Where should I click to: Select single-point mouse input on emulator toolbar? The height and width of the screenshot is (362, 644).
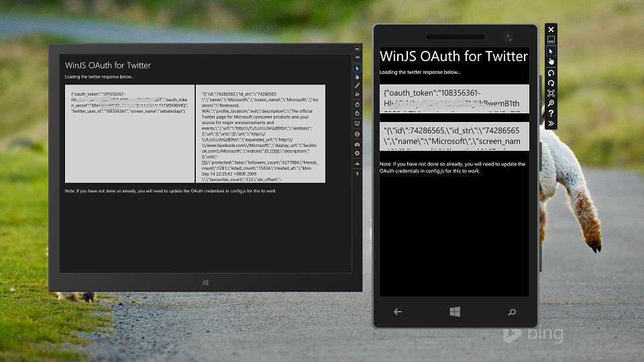click(x=551, y=51)
